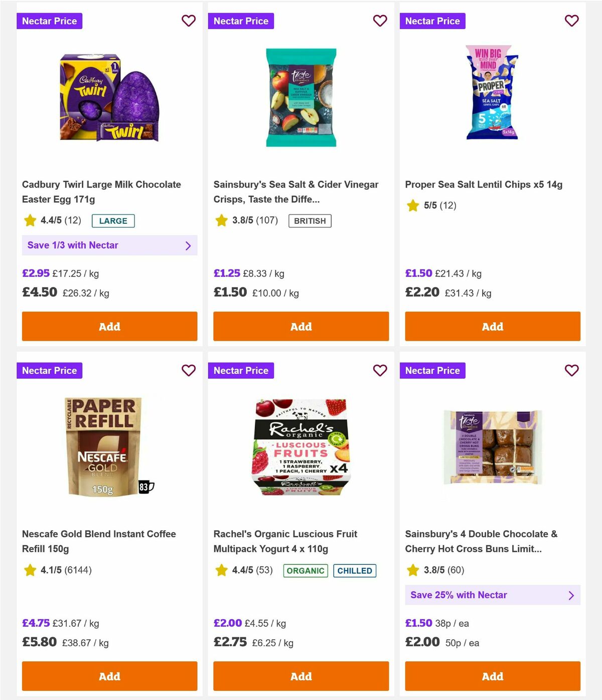
Task: Click the heart icon on Proper Sea Salt Lentil Chips
Action: 571,21
